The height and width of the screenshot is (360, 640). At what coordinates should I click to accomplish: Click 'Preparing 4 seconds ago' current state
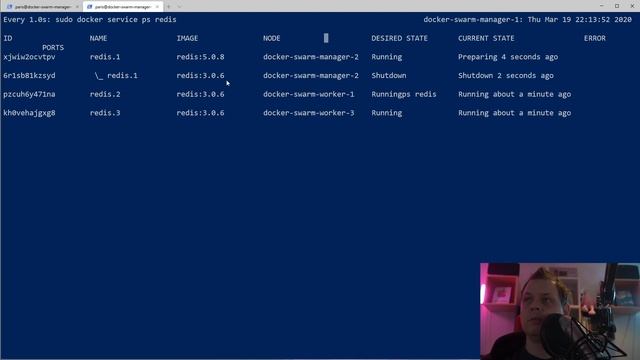click(508, 57)
